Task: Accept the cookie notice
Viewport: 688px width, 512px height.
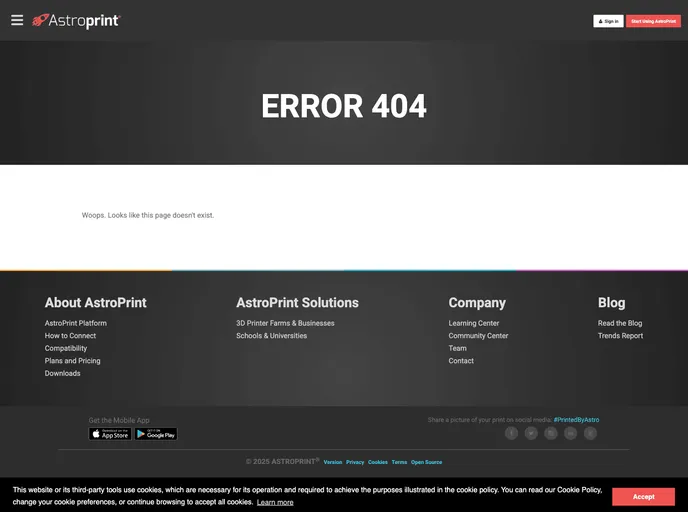Action: [643, 497]
